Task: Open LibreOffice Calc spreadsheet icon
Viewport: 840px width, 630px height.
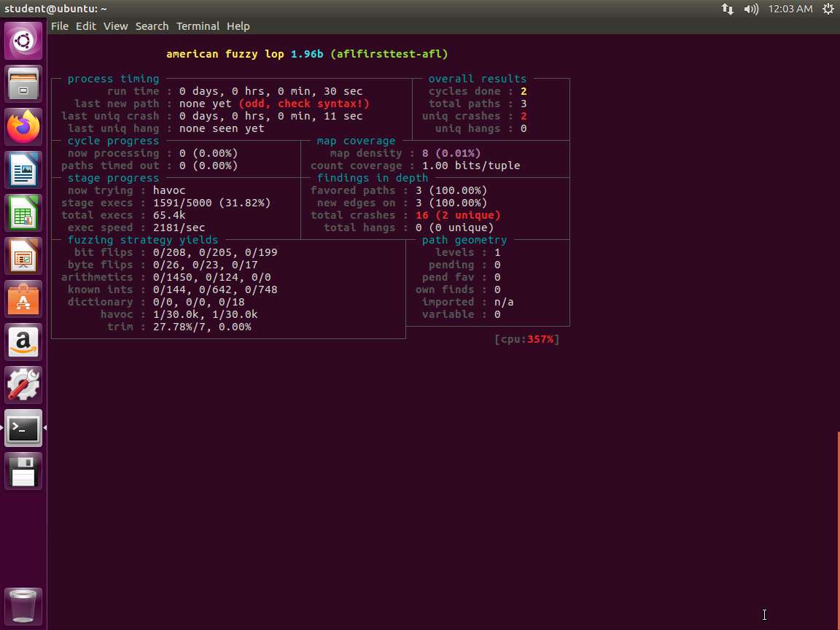Action: click(23, 214)
